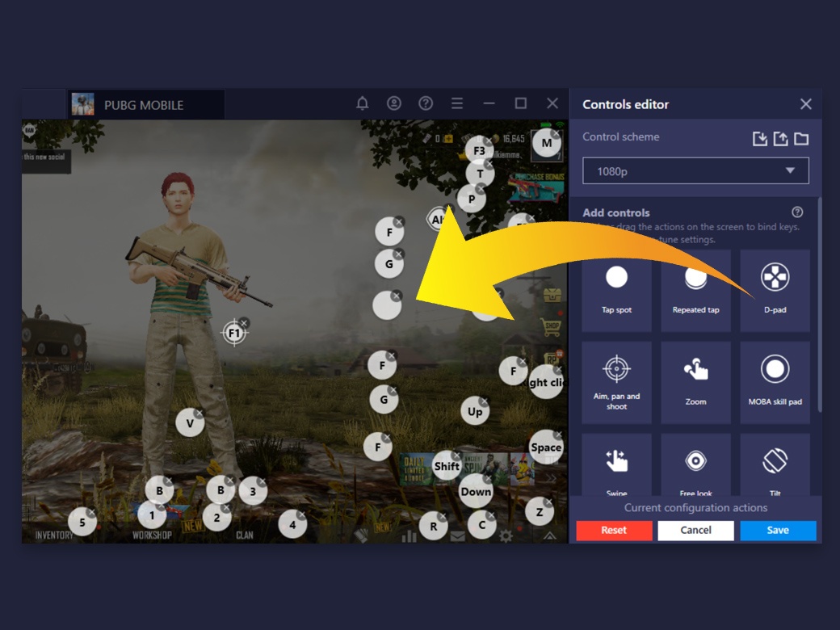Click the Cancel button
840x630 pixels.
(x=695, y=530)
